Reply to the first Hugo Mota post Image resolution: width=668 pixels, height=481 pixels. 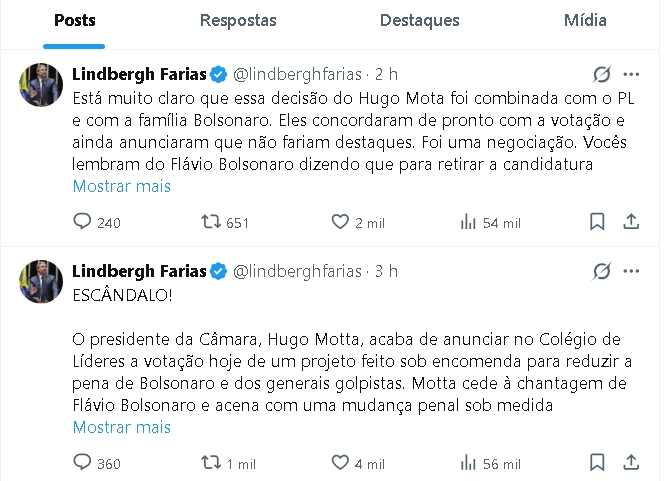pyautogui.click(x=83, y=223)
